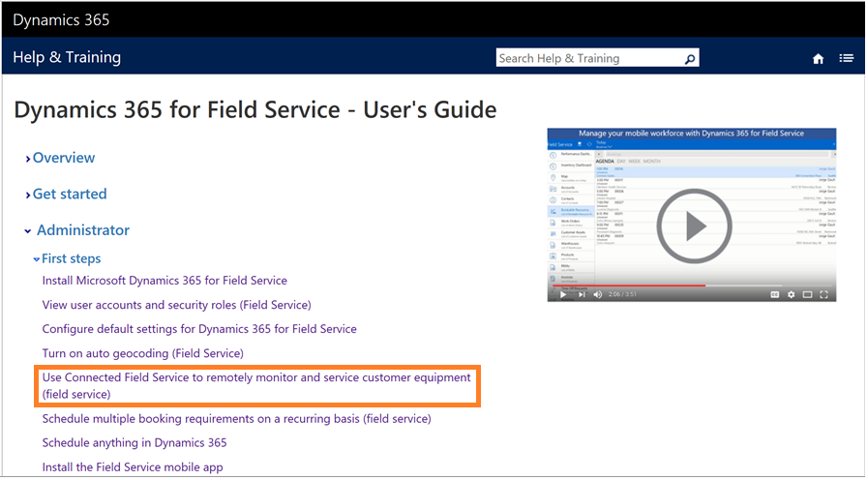Enter fullscreen on the video player
The width and height of the screenshot is (868, 480).
click(825, 293)
